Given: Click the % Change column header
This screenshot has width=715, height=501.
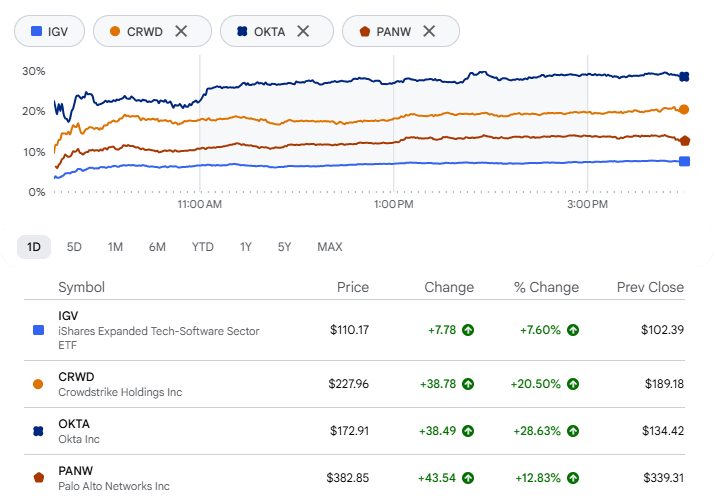Looking at the screenshot, I should tap(546, 287).
